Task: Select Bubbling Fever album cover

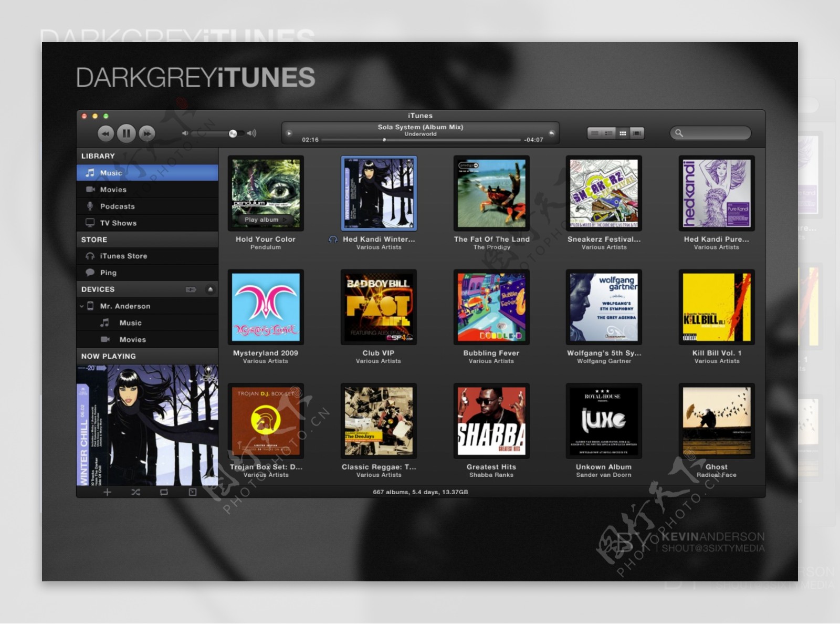Action: pyautogui.click(x=491, y=307)
